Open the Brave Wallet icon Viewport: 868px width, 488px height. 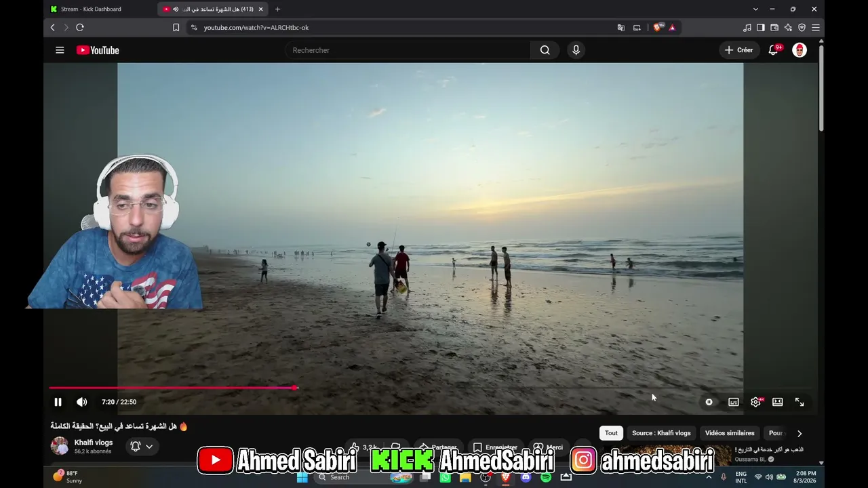(774, 28)
